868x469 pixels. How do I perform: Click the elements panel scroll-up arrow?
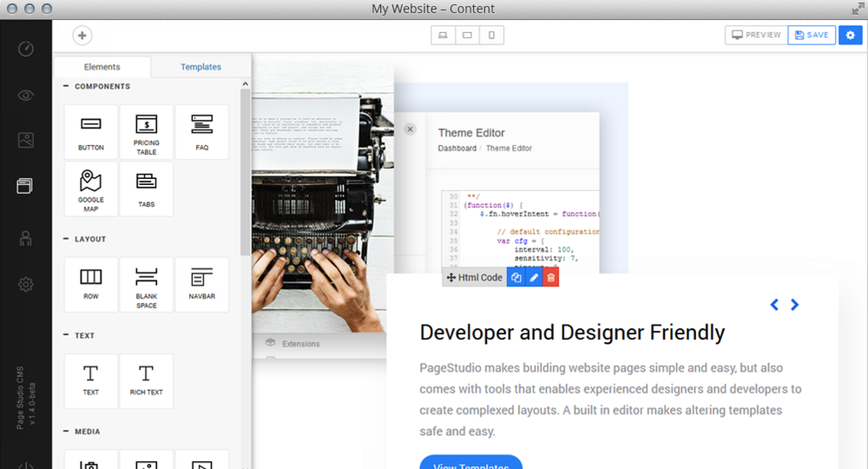pyautogui.click(x=245, y=84)
